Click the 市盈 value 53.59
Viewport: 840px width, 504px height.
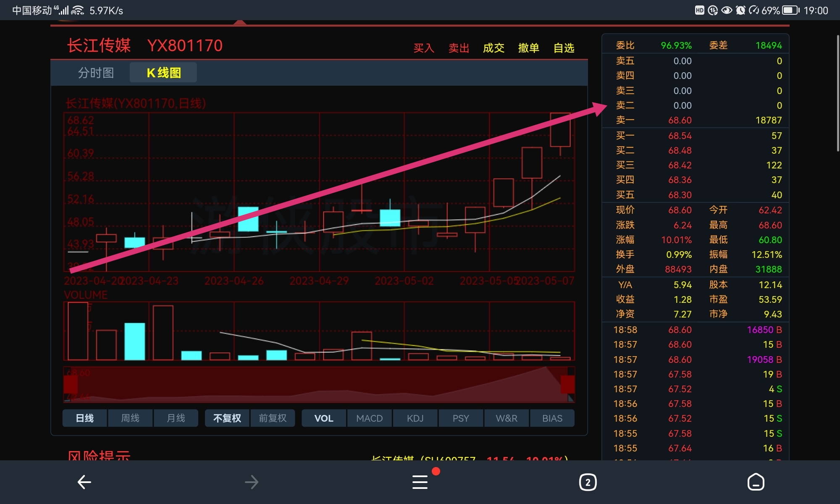(x=770, y=300)
